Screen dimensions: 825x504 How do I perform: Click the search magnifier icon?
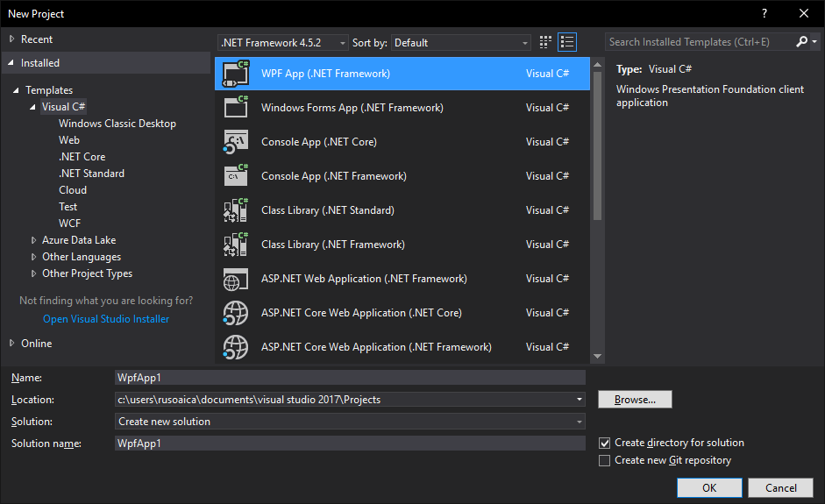(x=801, y=41)
